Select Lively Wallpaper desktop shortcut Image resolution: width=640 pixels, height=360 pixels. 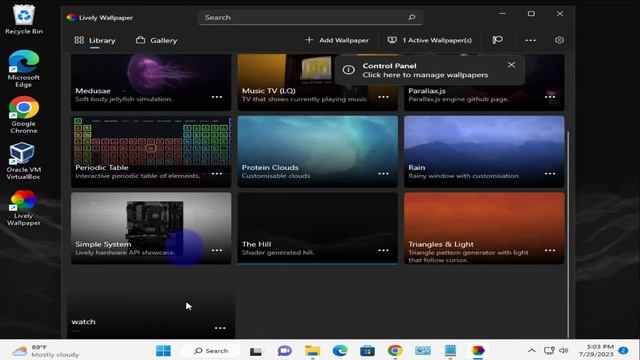click(x=23, y=207)
